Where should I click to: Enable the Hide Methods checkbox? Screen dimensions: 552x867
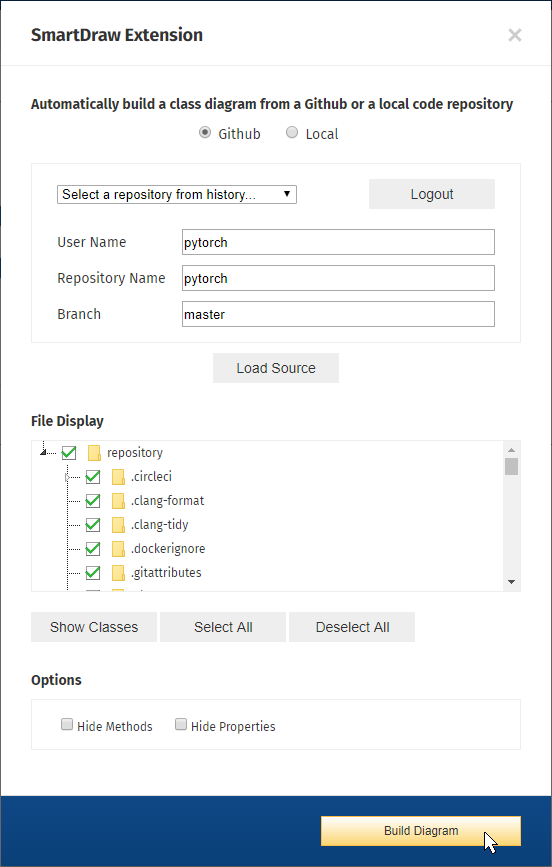(x=67, y=724)
